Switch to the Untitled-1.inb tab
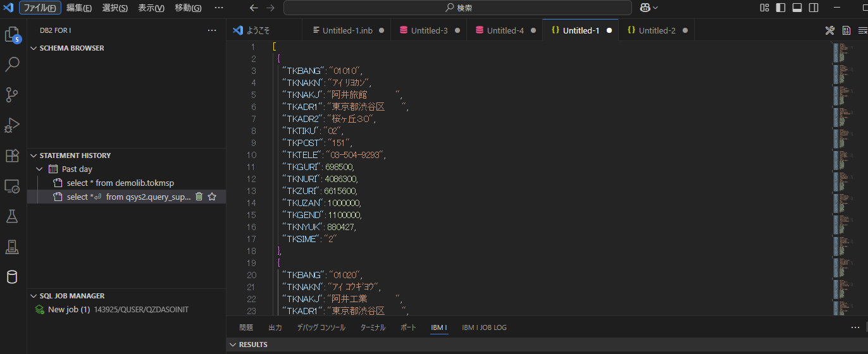 pos(347,30)
